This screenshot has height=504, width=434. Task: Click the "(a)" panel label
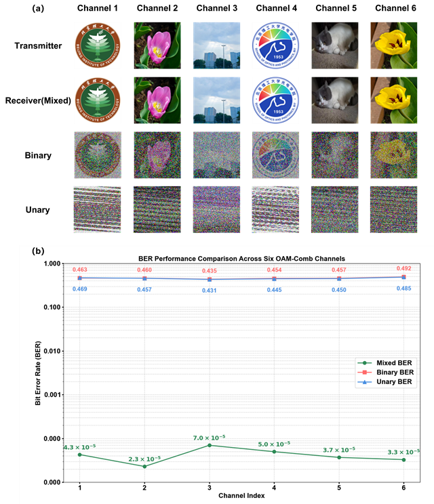(x=38, y=8)
